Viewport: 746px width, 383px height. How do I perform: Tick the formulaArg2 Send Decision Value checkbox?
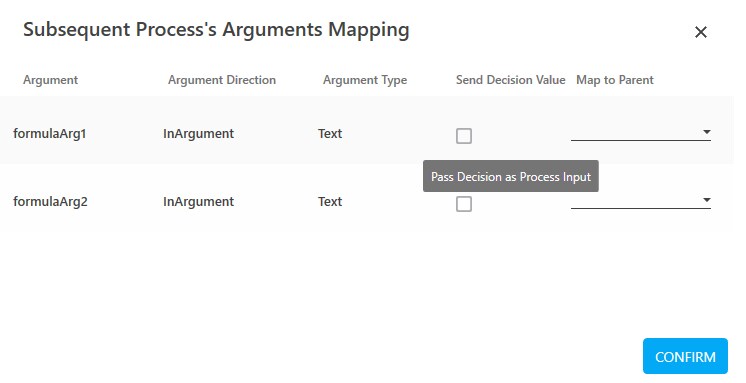click(463, 204)
